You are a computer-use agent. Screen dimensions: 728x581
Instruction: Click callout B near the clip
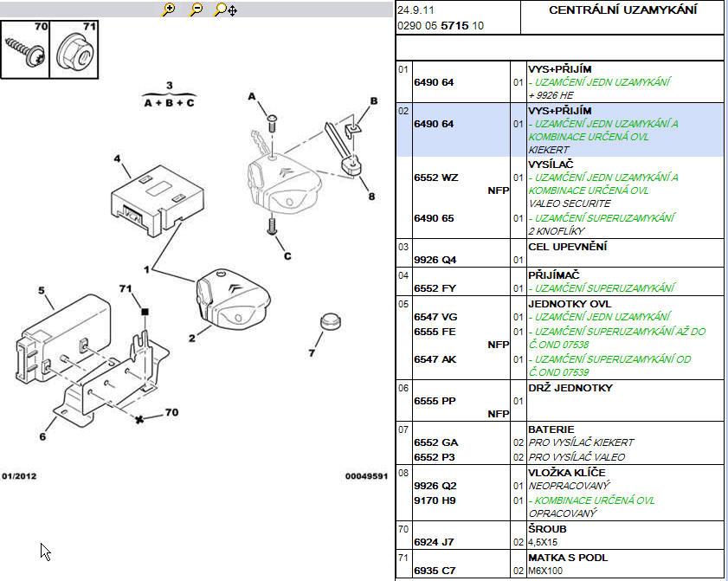point(374,101)
